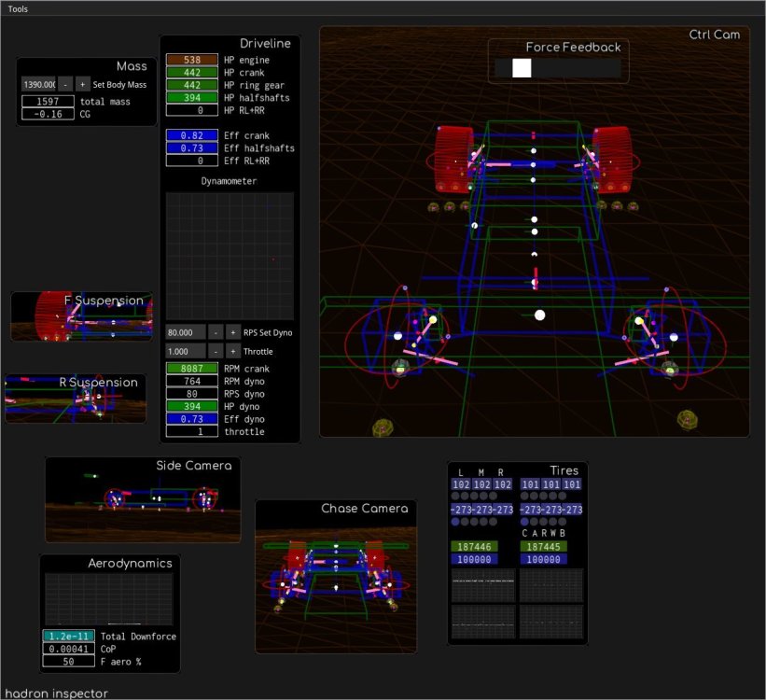The image size is (766, 700).
Task: Select the HP engine value 538
Action: [192, 60]
